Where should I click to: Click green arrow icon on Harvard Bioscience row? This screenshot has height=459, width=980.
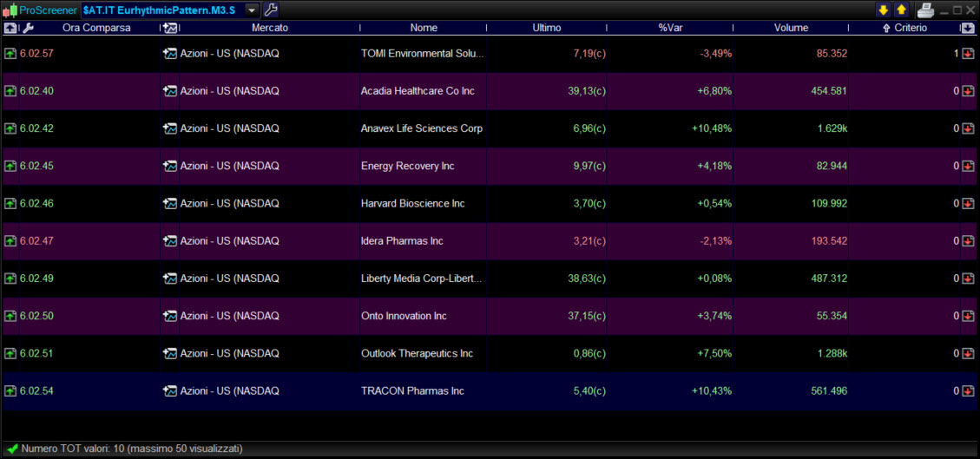10,204
